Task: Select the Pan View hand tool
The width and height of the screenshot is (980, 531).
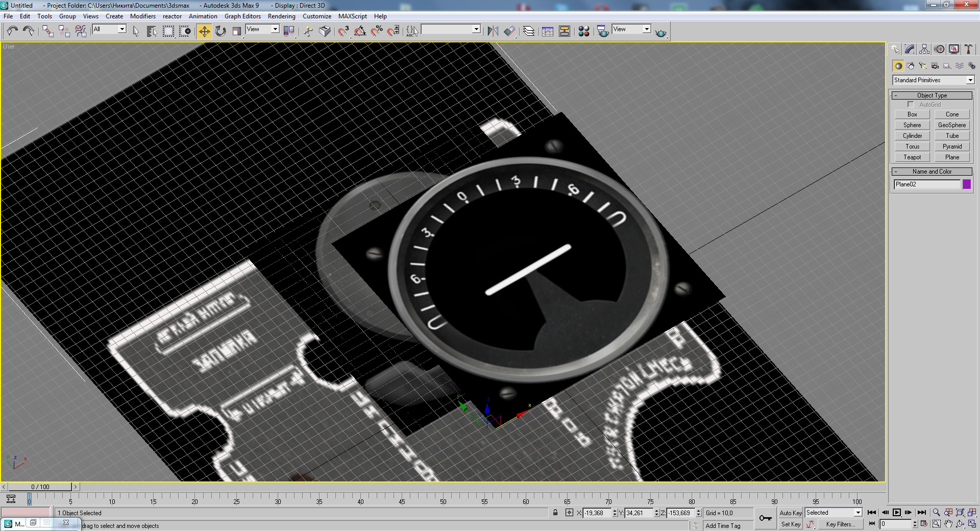Action: [x=948, y=524]
